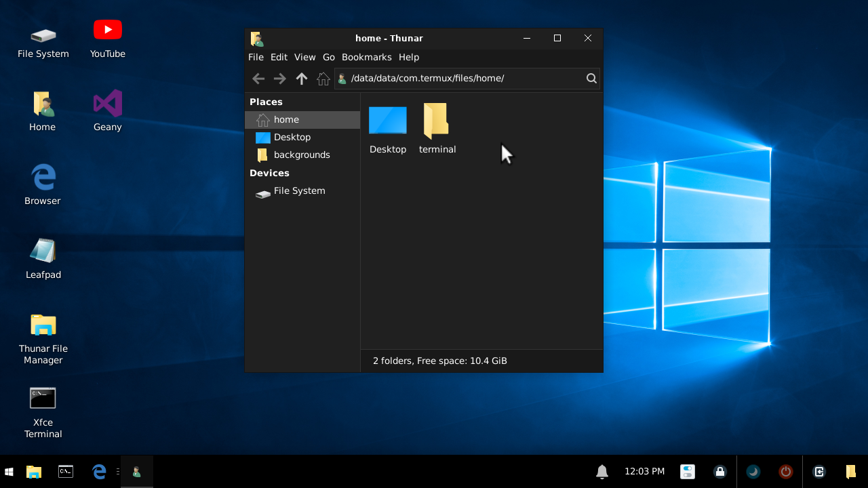Click File System under Devices
The width and height of the screenshot is (868, 488).
click(x=298, y=190)
